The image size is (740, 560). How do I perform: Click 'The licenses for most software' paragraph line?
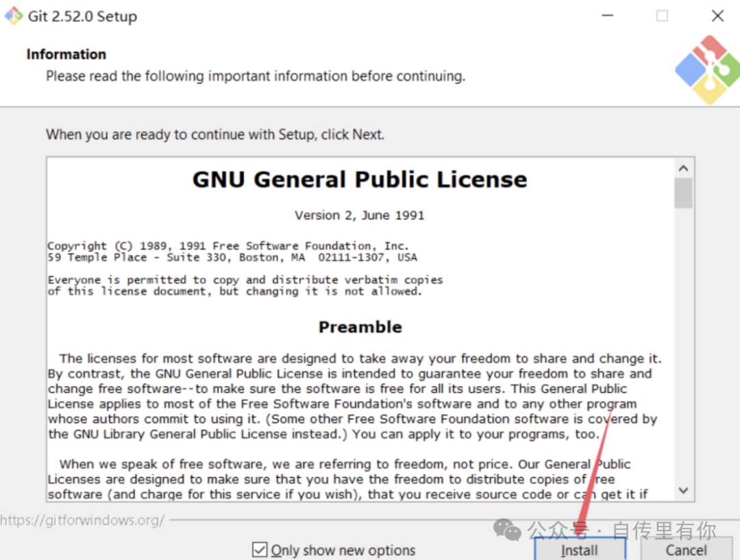360,359
